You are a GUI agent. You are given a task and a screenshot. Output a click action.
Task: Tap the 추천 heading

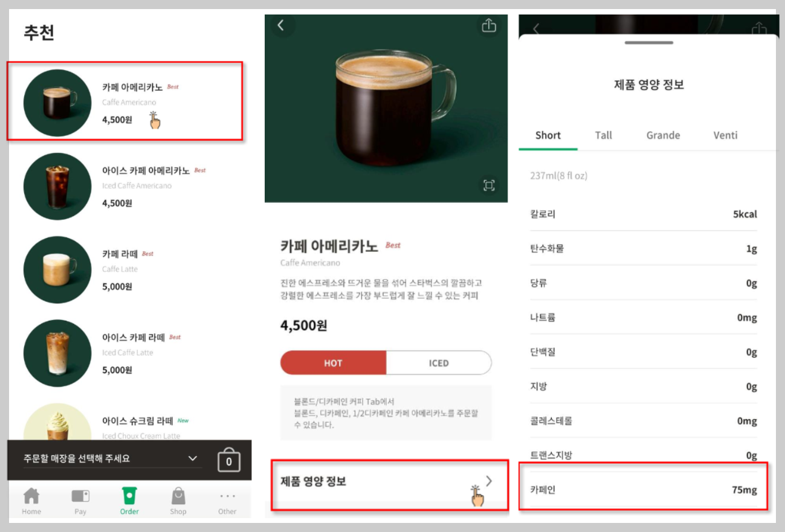[x=39, y=32]
